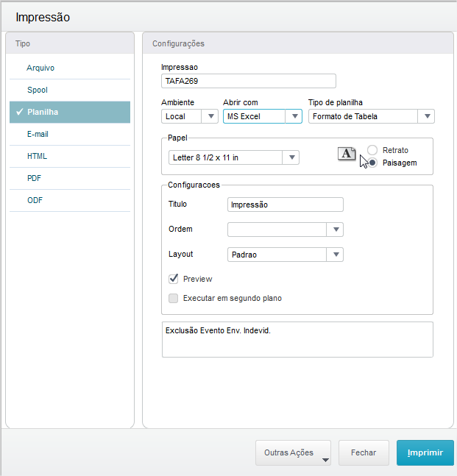This screenshot has width=457, height=476.
Task: Choose the Spool print type
Action: 38,90
